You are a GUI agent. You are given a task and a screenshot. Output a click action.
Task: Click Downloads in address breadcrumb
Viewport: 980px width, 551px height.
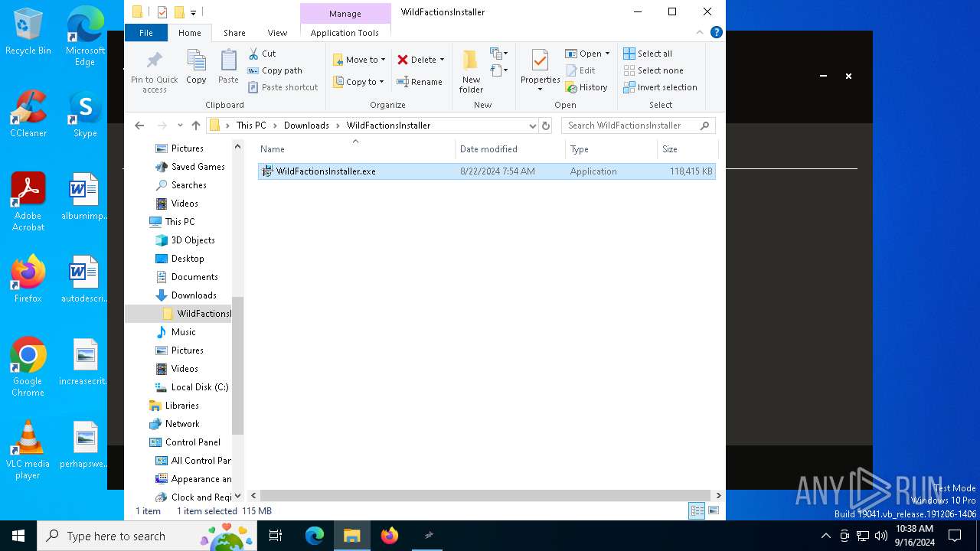point(306,126)
